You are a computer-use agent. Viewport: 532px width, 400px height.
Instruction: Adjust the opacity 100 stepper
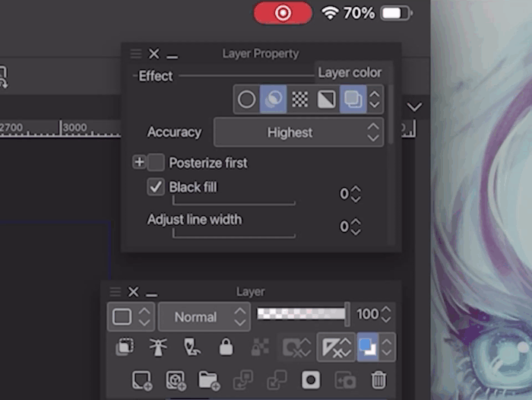coord(386,314)
